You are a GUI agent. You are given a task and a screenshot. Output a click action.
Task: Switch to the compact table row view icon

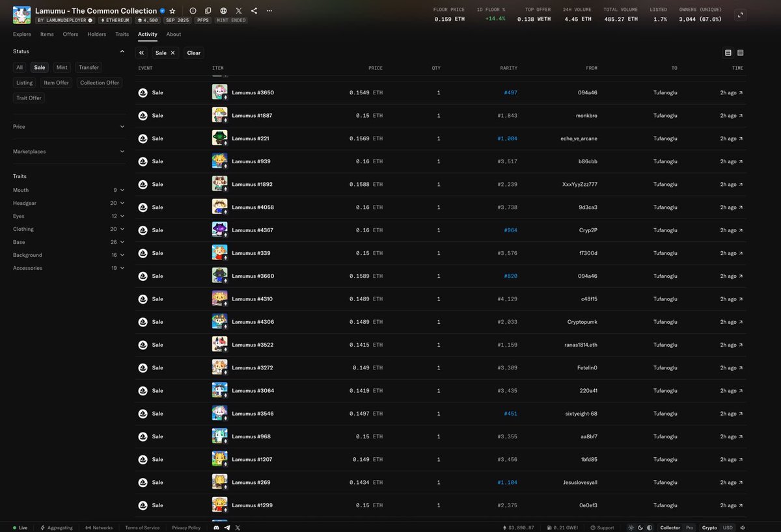(741, 53)
